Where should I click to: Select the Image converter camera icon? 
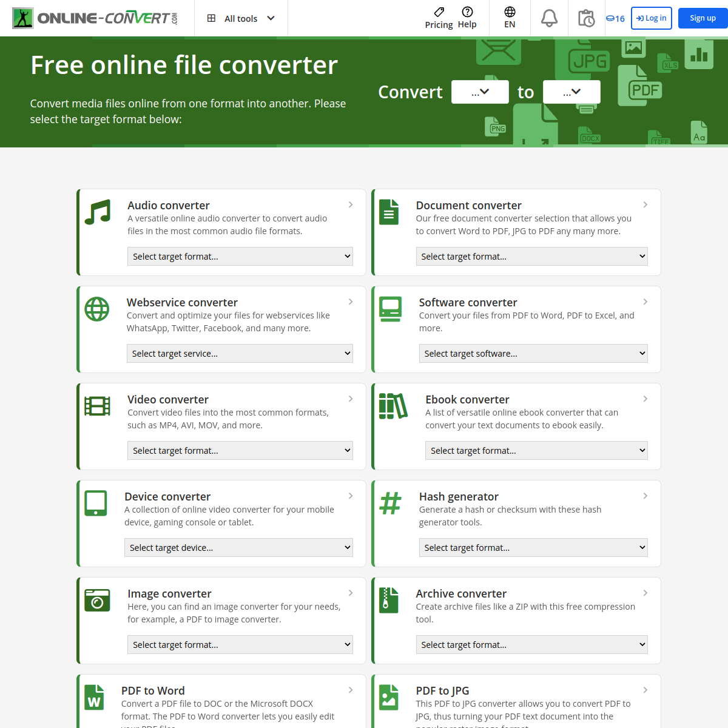point(97,600)
